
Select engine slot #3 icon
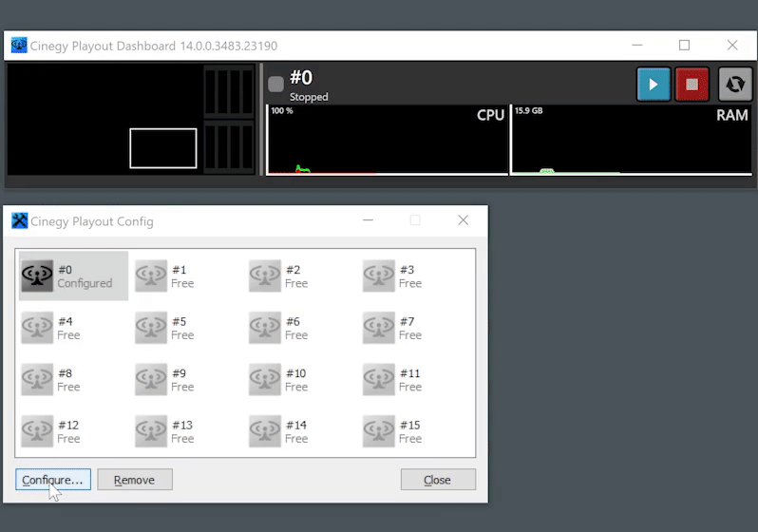(378, 276)
